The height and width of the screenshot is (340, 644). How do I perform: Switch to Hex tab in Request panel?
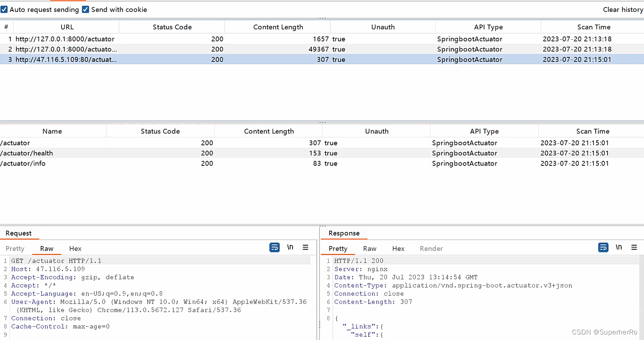(75, 248)
